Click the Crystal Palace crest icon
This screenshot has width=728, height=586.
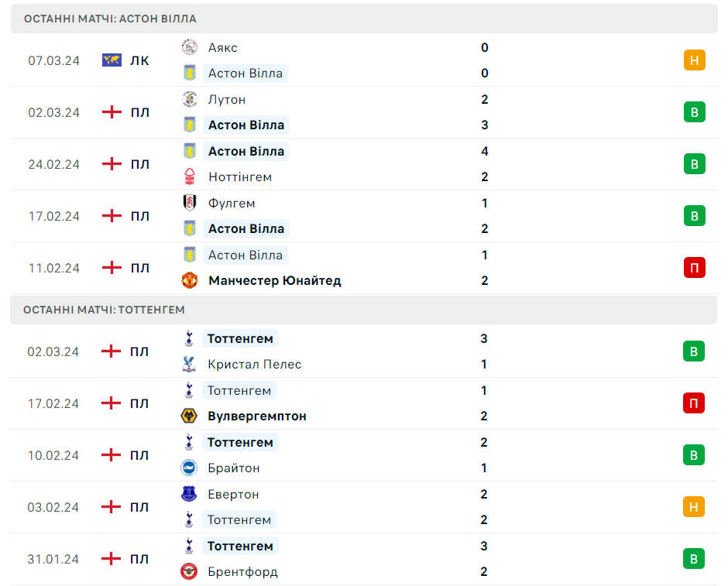189,364
